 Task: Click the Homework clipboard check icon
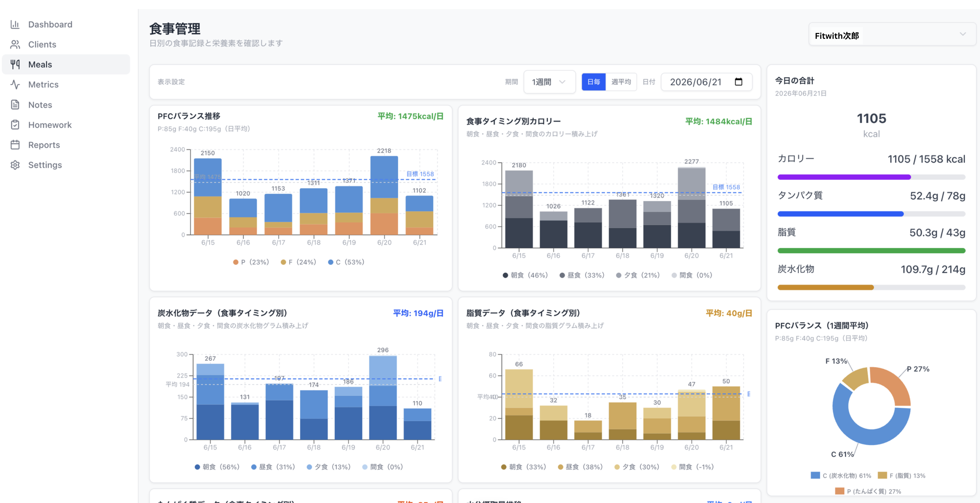point(15,125)
